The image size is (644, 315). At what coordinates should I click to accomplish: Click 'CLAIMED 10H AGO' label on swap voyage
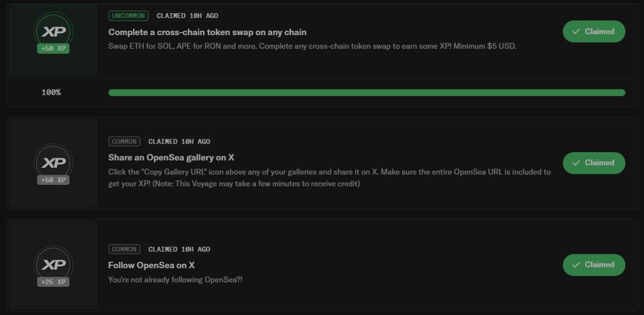click(x=188, y=16)
